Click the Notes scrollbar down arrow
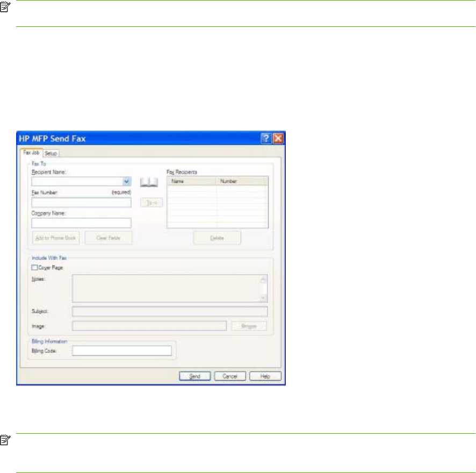 263,298
